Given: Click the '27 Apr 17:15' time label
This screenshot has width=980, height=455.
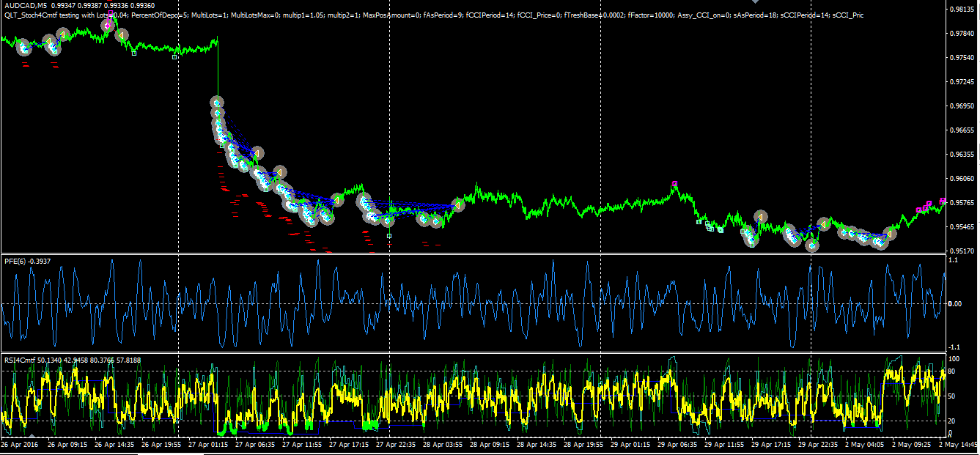Looking at the screenshot, I should pyautogui.click(x=349, y=445).
